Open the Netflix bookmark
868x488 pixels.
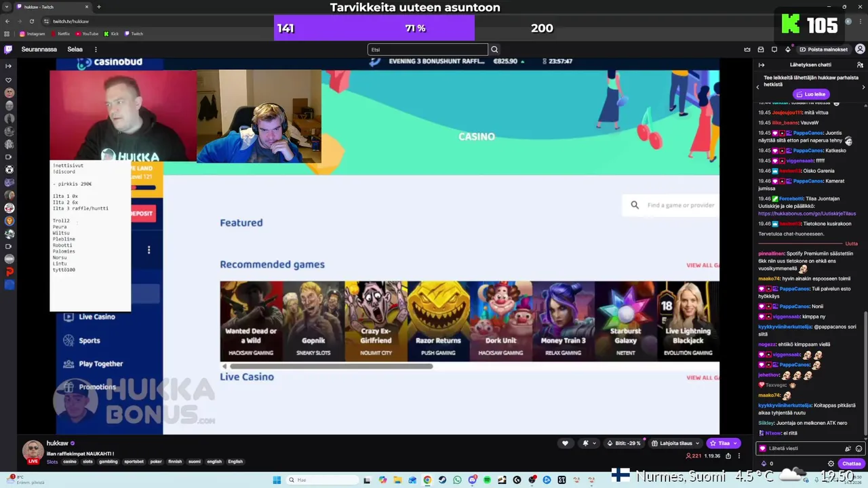60,34
